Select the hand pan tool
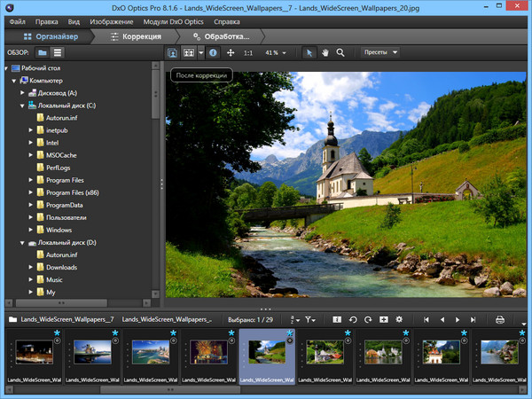This screenshot has height=399, width=532. (x=325, y=52)
